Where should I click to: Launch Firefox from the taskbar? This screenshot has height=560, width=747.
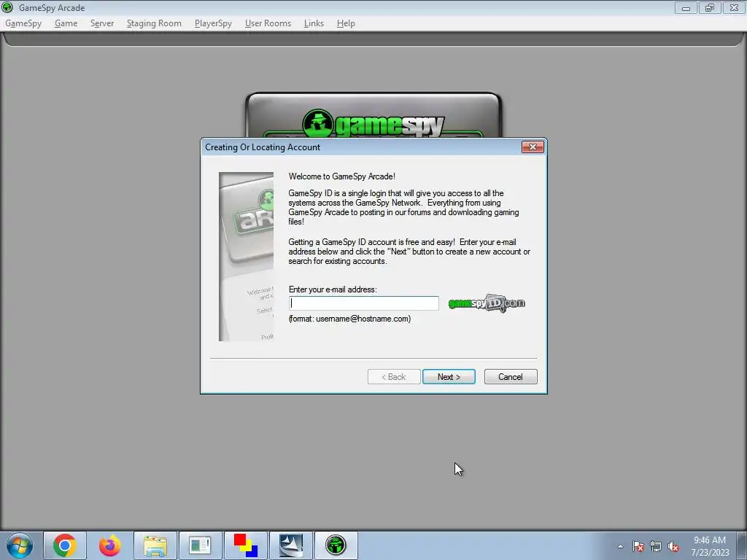click(110, 545)
